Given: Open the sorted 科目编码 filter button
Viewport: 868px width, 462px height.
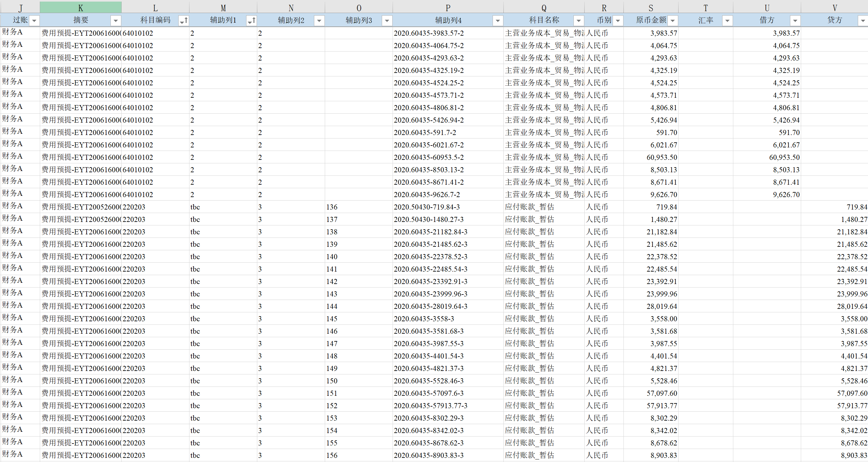Looking at the screenshot, I should tap(184, 21).
